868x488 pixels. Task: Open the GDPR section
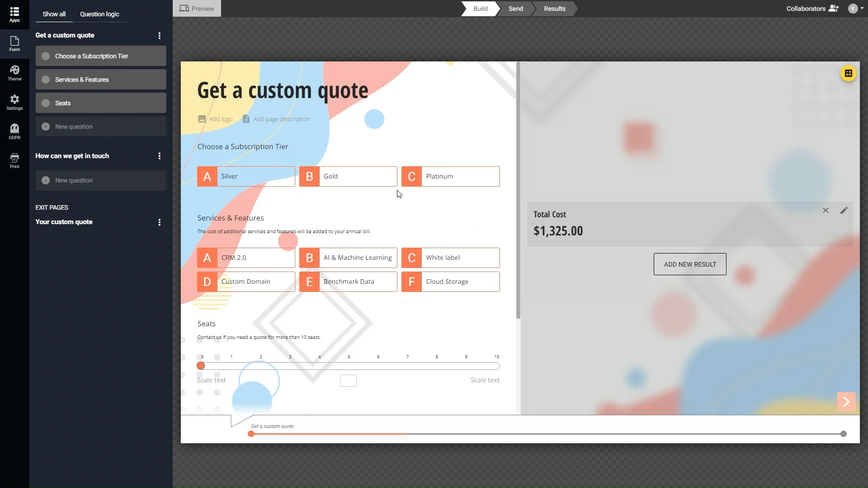point(14,131)
